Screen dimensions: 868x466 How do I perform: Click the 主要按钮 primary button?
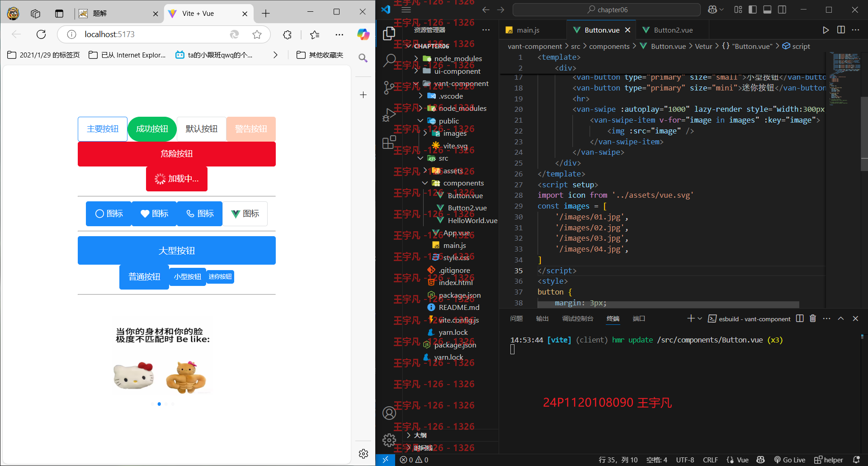click(103, 129)
